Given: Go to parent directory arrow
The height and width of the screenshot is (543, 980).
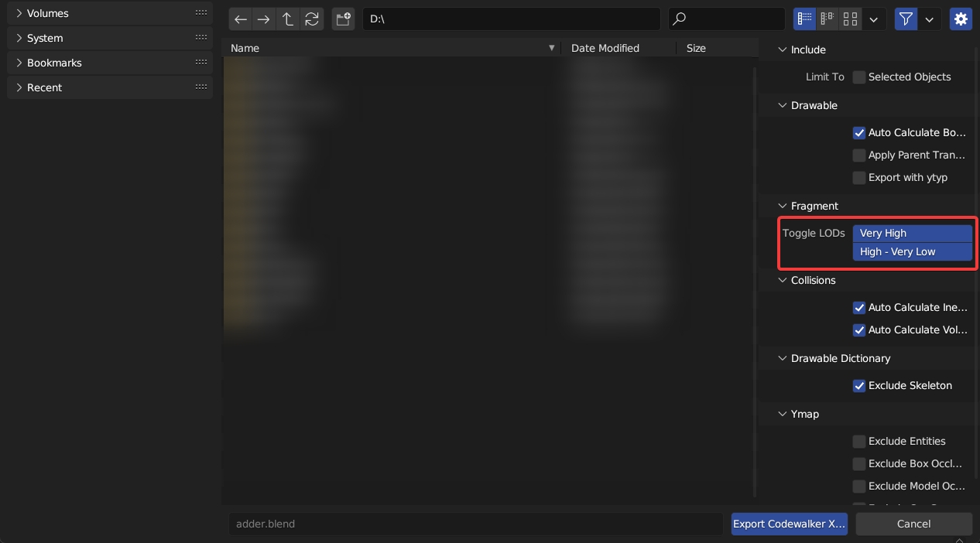Looking at the screenshot, I should point(288,19).
